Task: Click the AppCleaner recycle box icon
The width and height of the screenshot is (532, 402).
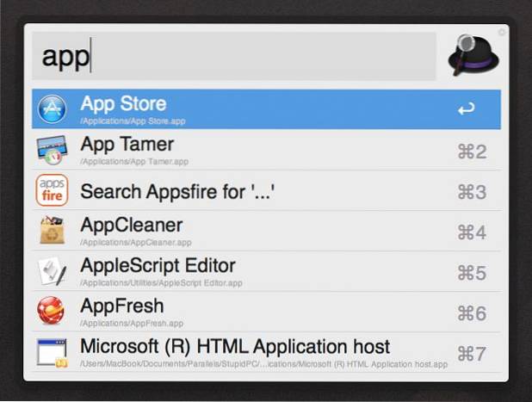Action: [52, 232]
